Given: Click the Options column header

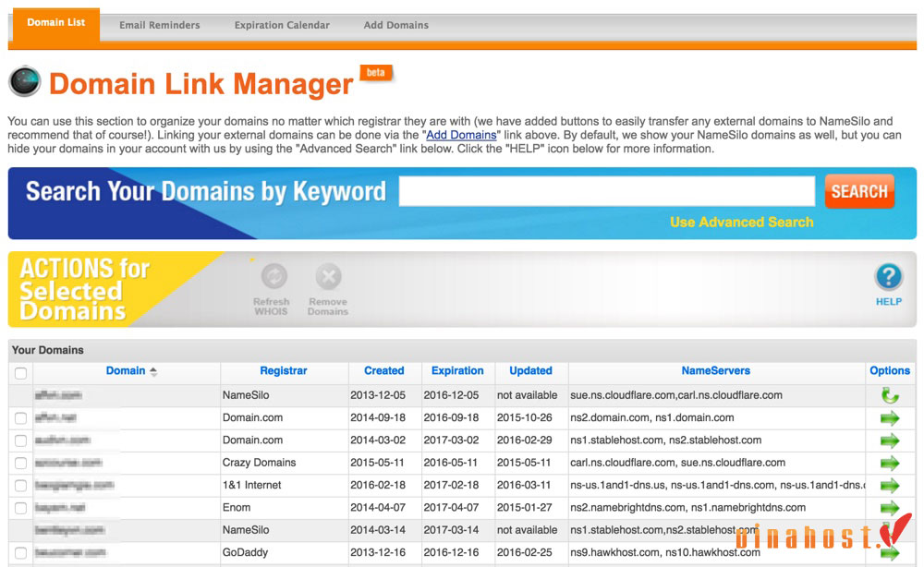Looking at the screenshot, I should tap(890, 371).
